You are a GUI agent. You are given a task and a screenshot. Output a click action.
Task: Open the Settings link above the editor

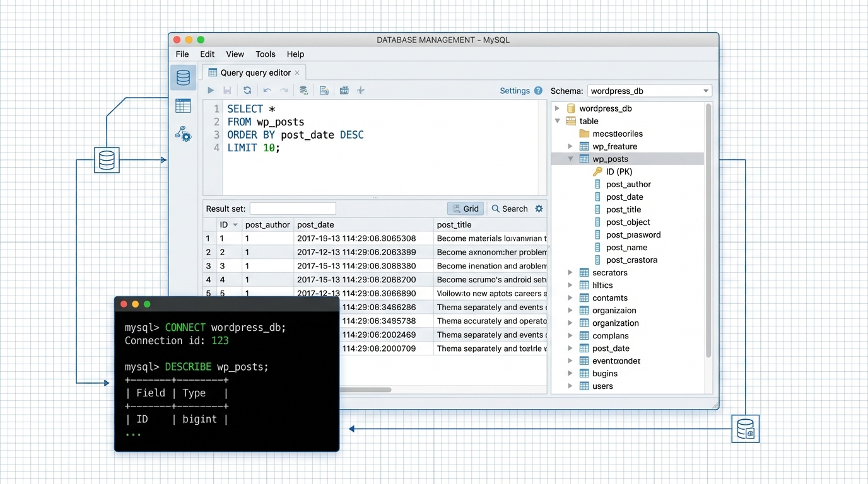click(515, 91)
